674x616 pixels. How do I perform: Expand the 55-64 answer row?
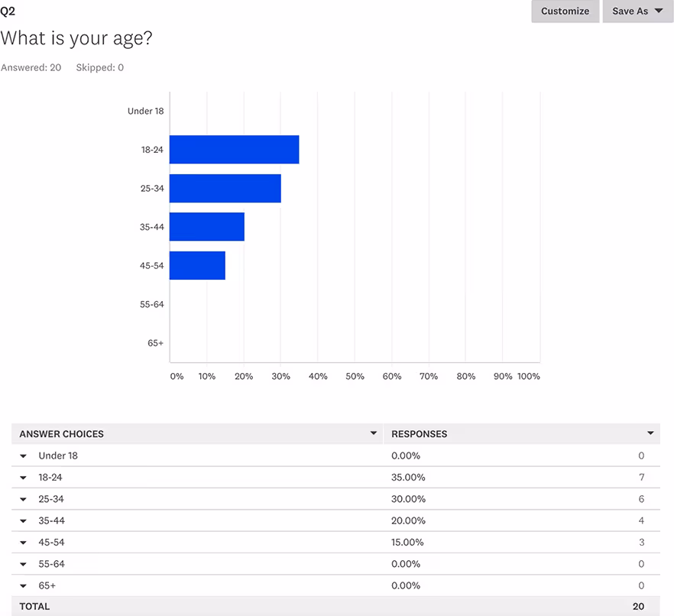tap(22, 564)
